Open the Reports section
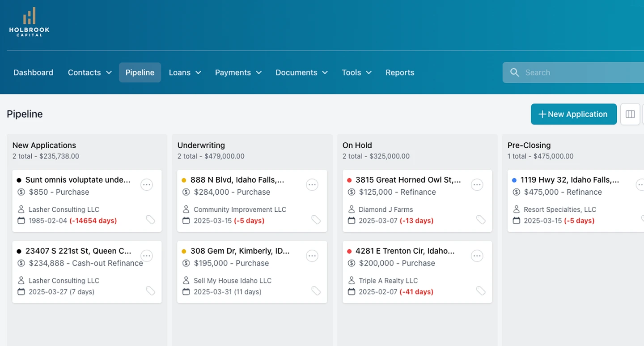 [x=400, y=72]
